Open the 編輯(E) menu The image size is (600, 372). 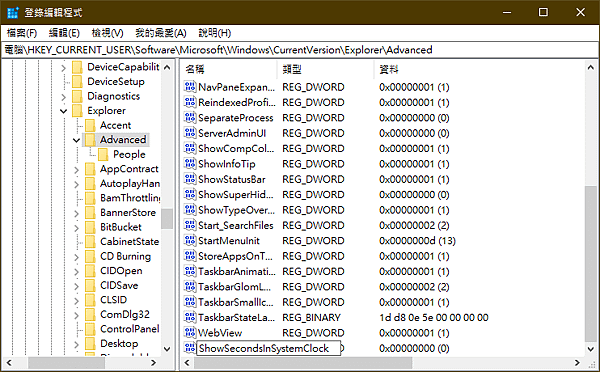pos(64,33)
